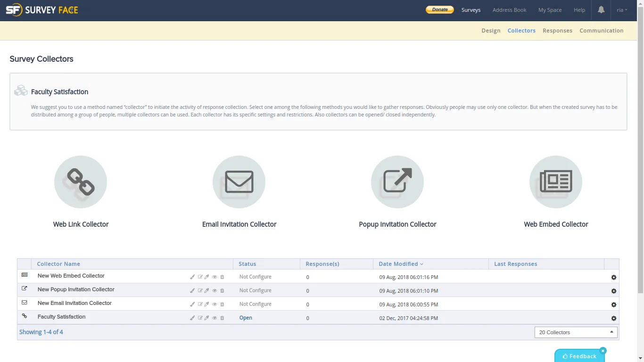Edit the New Popup Invitation Collector

[200, 291]
